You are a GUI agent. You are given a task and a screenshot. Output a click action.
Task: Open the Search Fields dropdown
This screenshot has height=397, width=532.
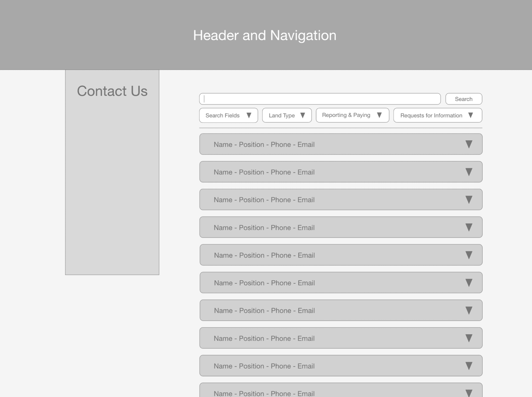tap(228, 115)
